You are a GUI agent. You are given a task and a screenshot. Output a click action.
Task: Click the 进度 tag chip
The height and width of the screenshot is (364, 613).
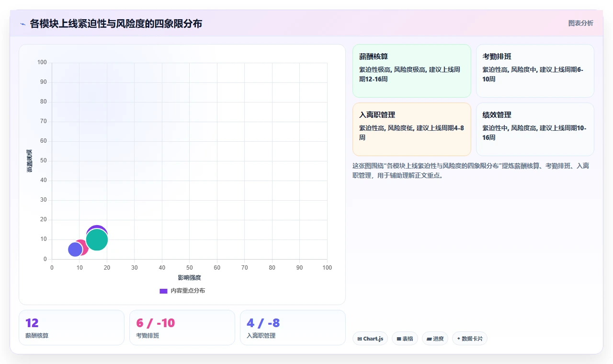point(435,339)
